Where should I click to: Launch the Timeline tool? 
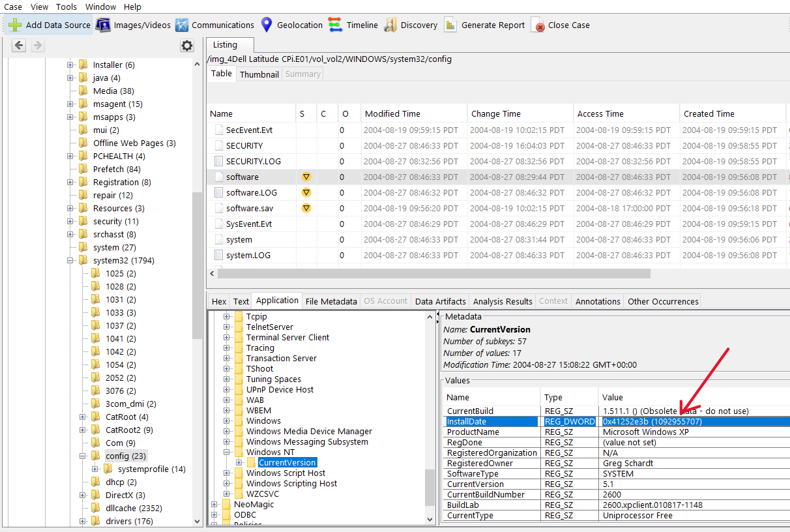336,25
